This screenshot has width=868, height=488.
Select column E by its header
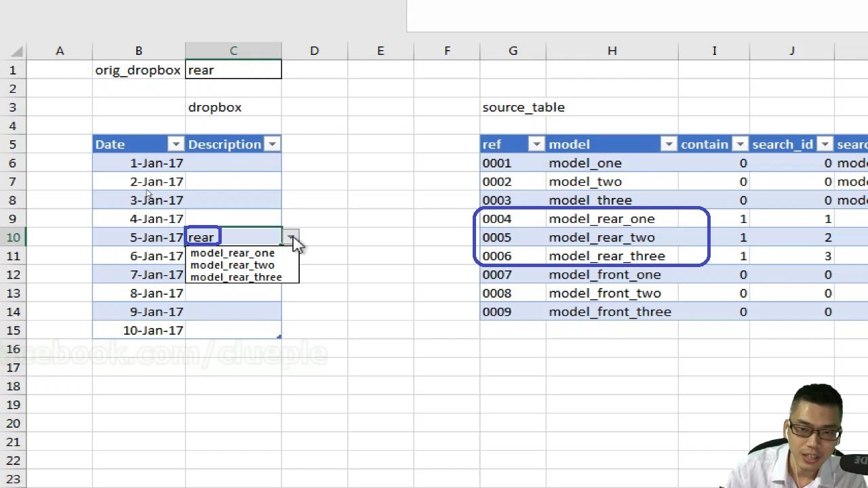380,51
